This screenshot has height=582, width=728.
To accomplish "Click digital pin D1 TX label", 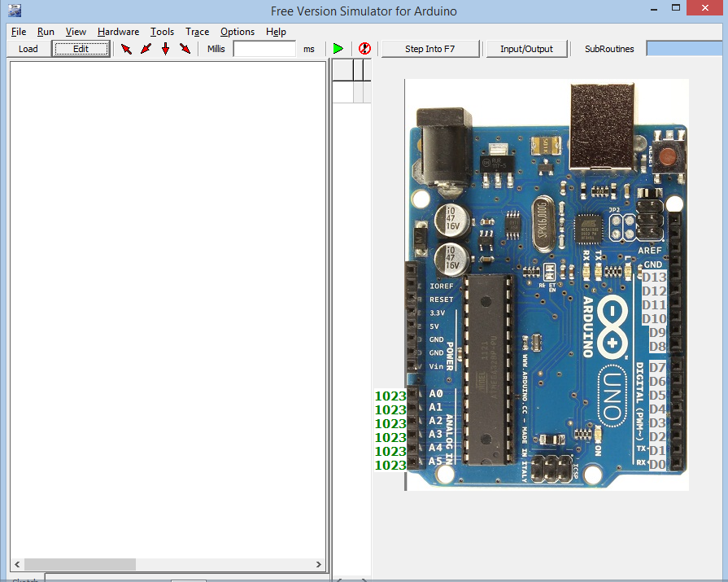I will click(657, 451).
